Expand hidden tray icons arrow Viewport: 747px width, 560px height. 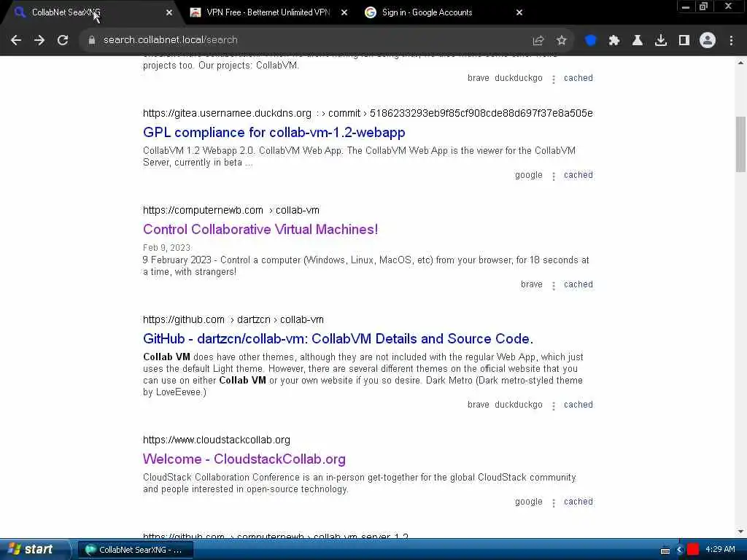(x=680, y=550)
